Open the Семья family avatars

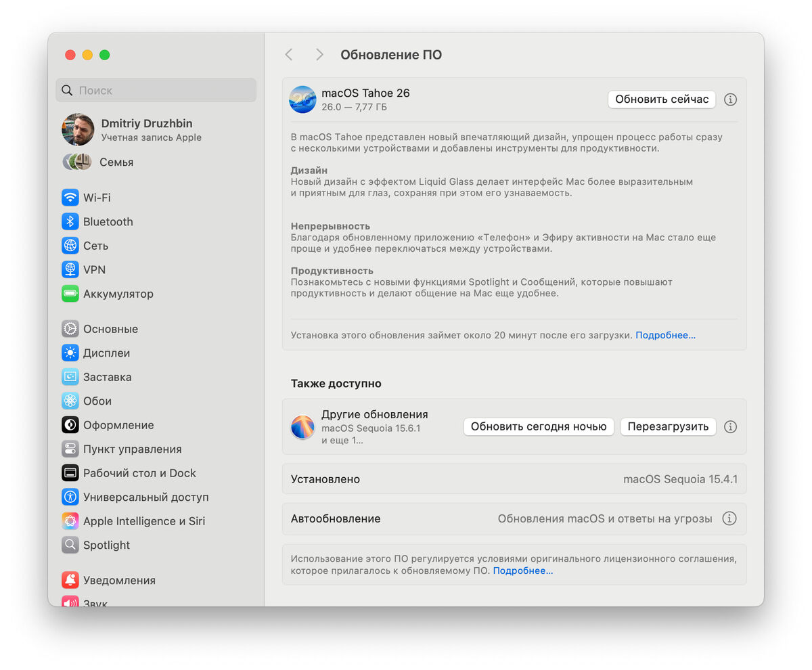pyautogui.click(x=77, y=162)
